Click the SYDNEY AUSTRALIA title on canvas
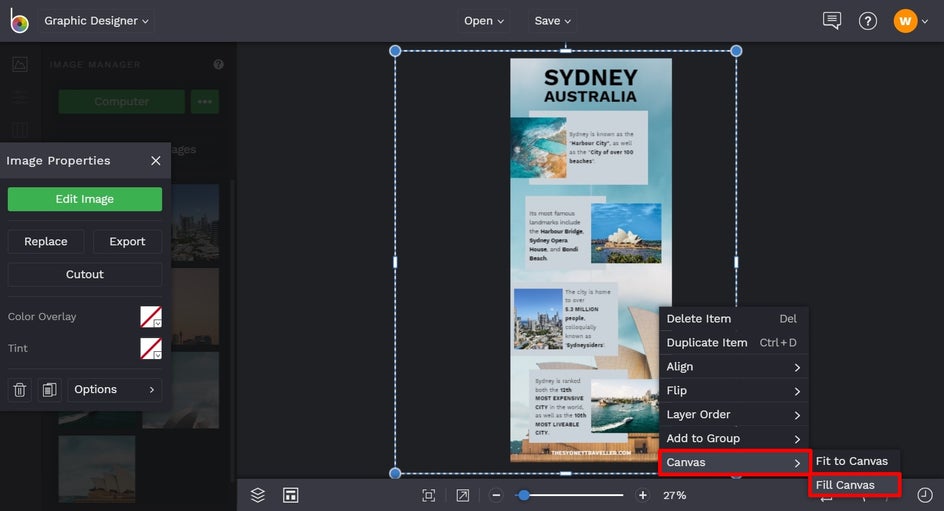Viewport: 944px width, 511px height. [591, 86]
